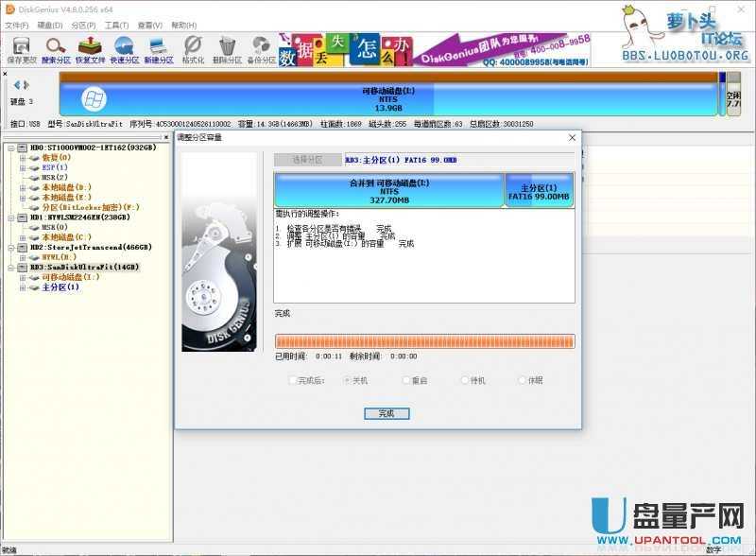This screenshot has height=556, width=756.
Task: Collapse the HD0:ST1000VM002 disk tree node
Action: click(x=9, y=148)
